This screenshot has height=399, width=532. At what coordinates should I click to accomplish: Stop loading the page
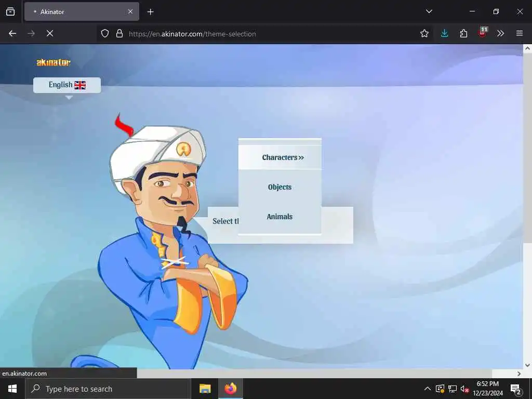[50, 33]
